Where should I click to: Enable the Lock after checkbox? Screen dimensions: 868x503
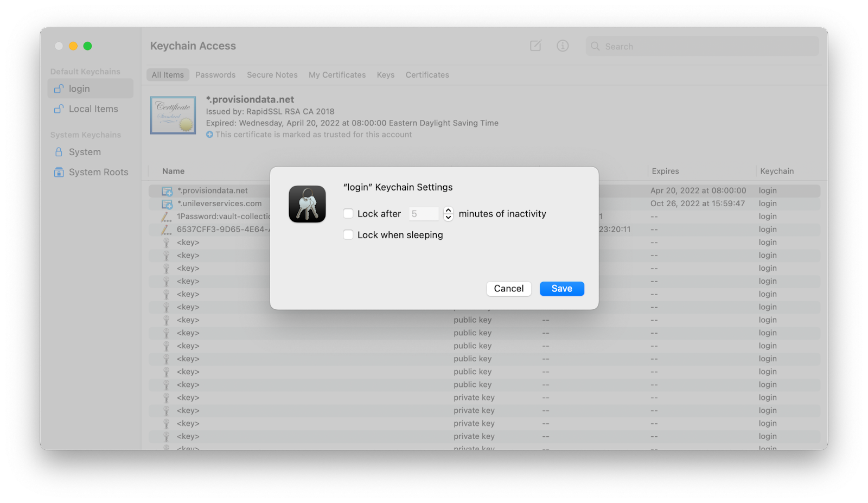(348, 213)
